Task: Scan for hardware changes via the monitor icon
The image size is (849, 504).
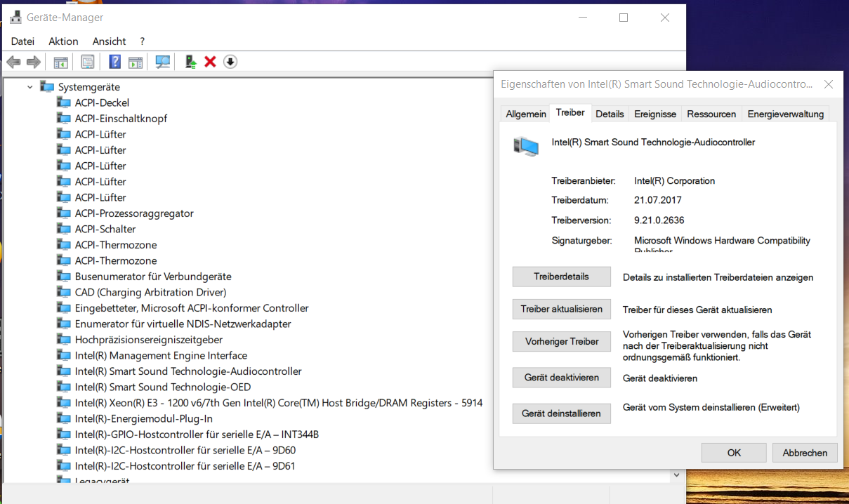Action: (163, 62)
